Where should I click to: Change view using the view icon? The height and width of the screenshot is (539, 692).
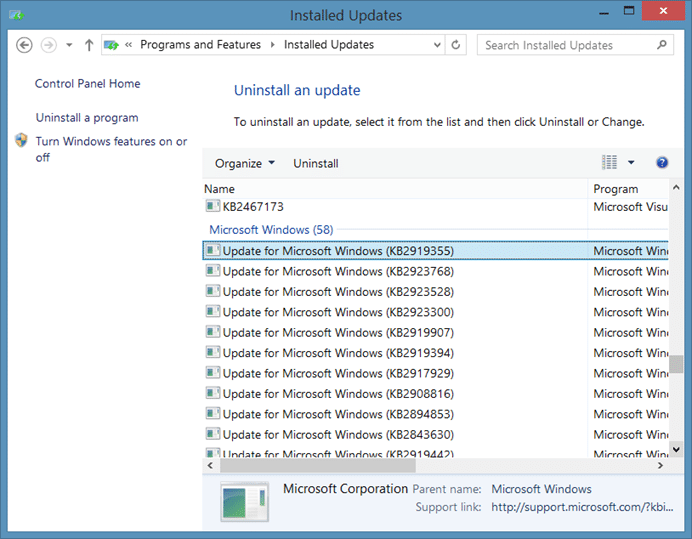click(x=609, y=162)
